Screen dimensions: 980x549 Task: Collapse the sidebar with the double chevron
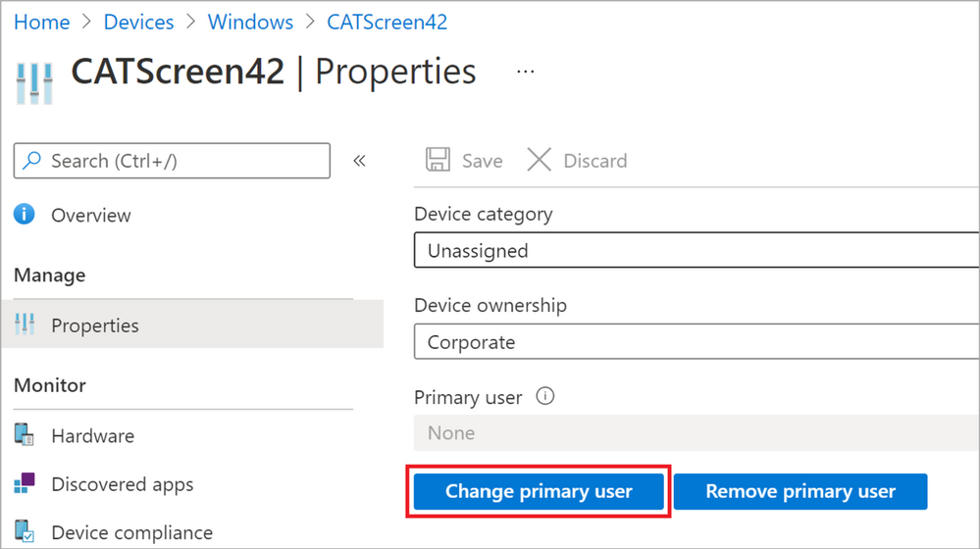tap(359, 161)
